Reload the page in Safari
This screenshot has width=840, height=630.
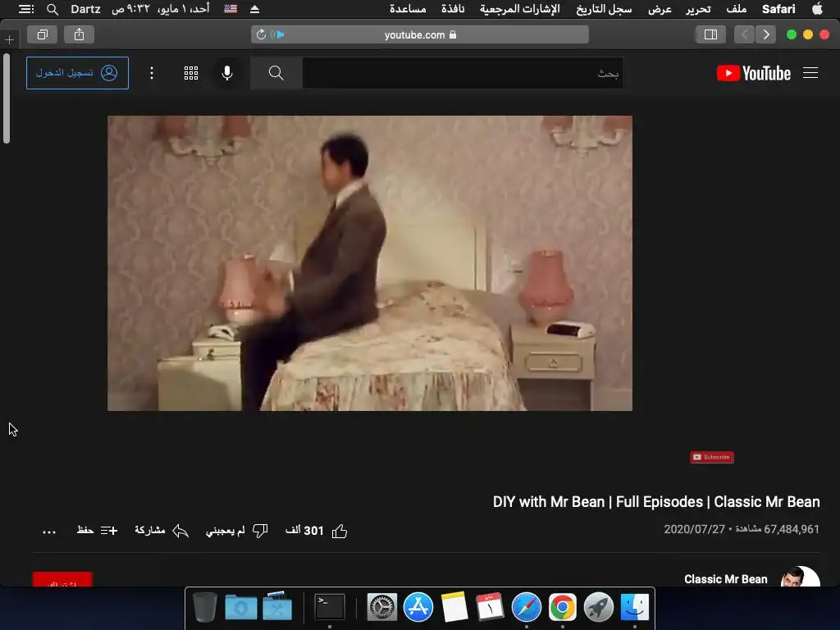point(261,34)
